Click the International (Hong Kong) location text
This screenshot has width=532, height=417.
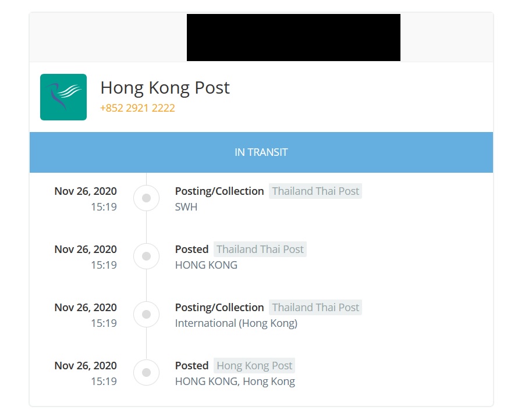click(236, 323)
